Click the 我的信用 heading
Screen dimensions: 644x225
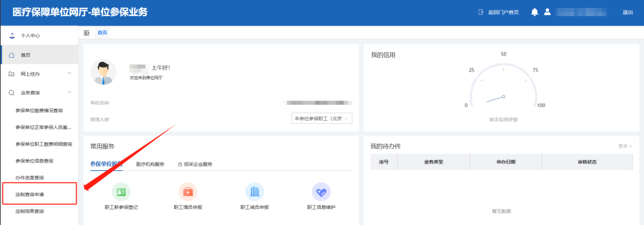coord(383,55)
